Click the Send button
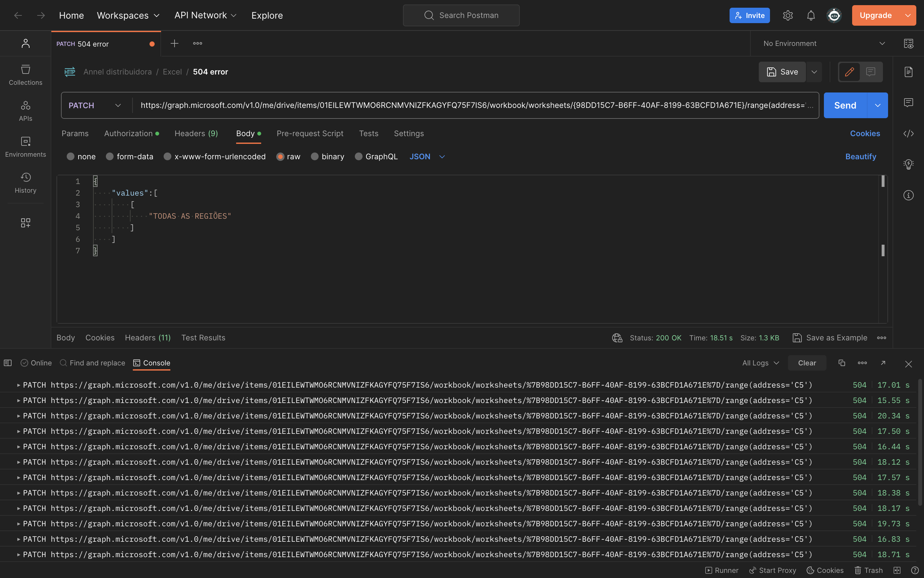 coord(845,106)
